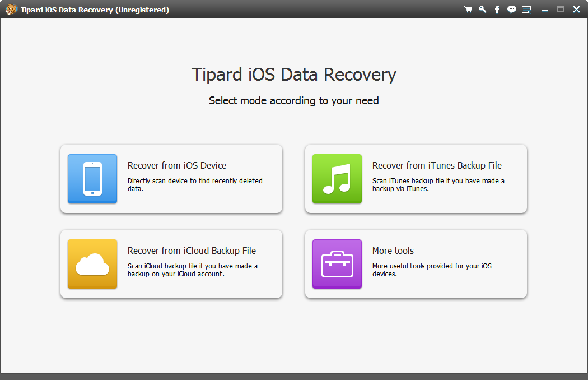Click 'More useful tools provided' description text

432,270
